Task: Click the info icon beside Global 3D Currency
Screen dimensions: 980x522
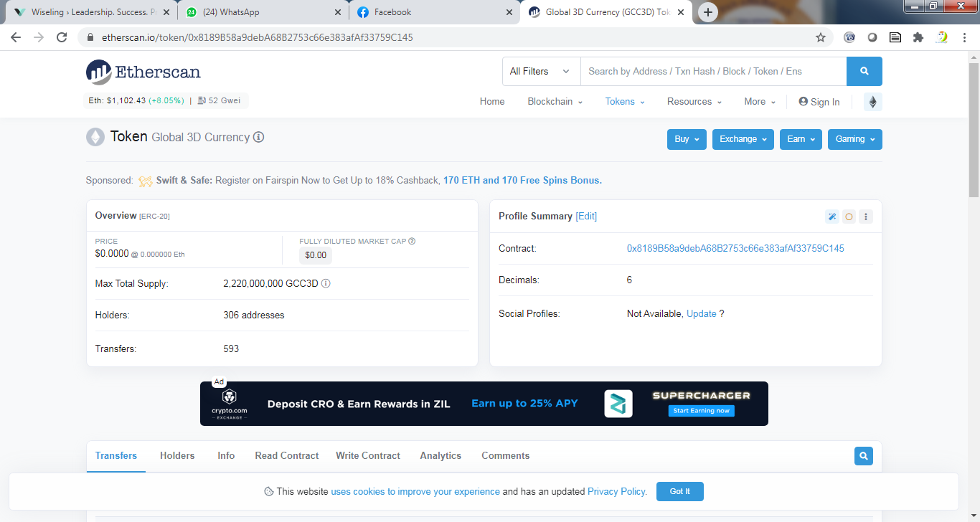Action: pyautogui.click(x=259, y=137)
